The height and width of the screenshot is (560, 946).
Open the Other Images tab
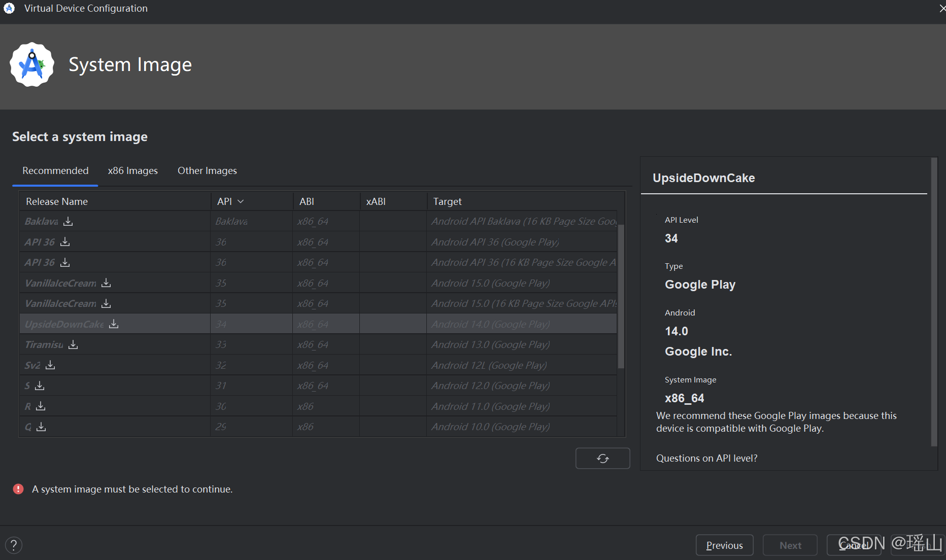[x=207, y=170]
